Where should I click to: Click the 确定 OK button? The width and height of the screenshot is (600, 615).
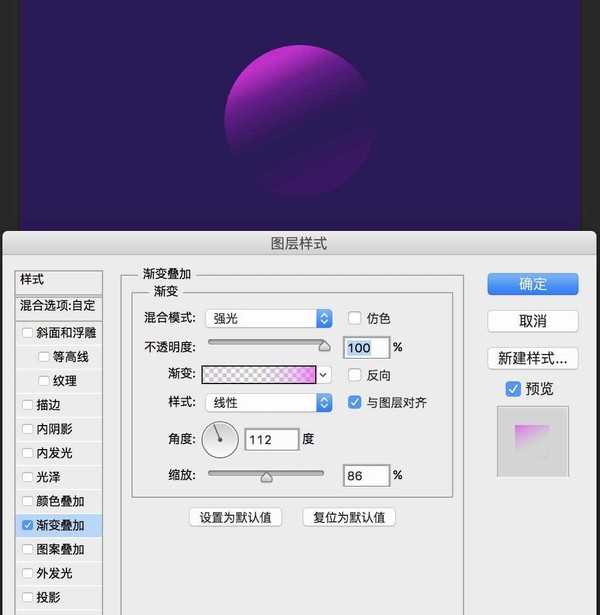pyautogui.click(x=532, y=284)
